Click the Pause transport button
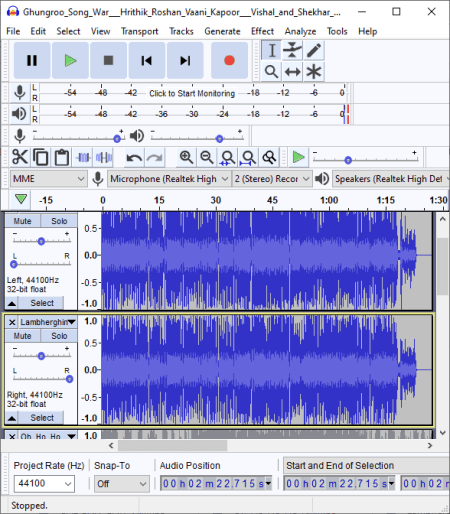Viewport: 450px width, 514px height. click(32, 60)
